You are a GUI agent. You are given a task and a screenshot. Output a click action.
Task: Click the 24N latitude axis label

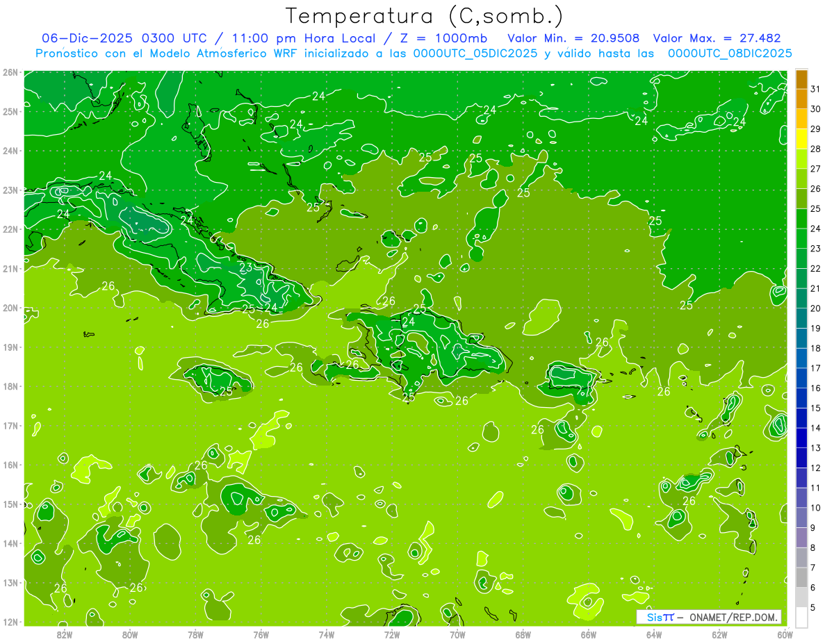10,151
